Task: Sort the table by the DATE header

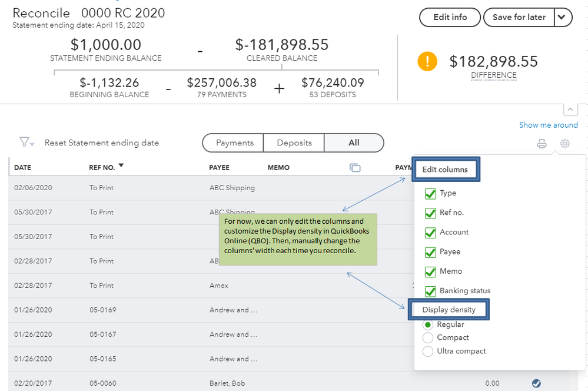Action: pos(22,168)
